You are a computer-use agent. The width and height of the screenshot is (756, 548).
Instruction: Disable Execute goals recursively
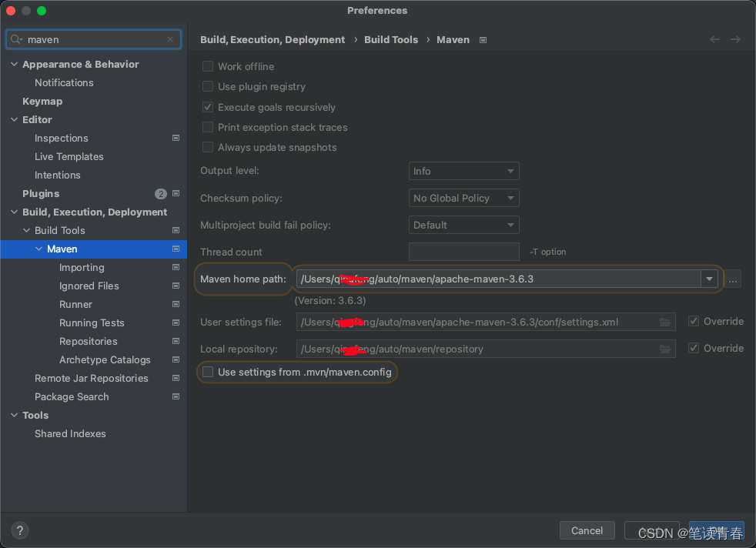[207, 107]
